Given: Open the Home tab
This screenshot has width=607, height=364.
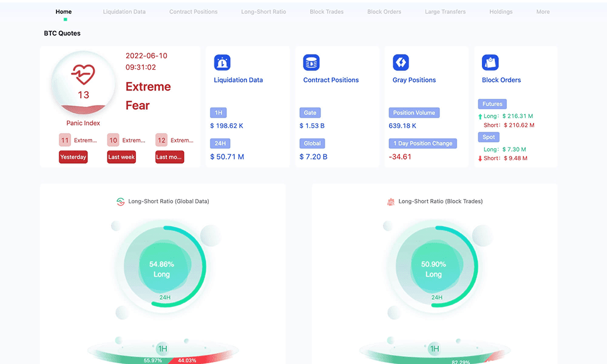Looking at the screenshot, I should (64, 12).
